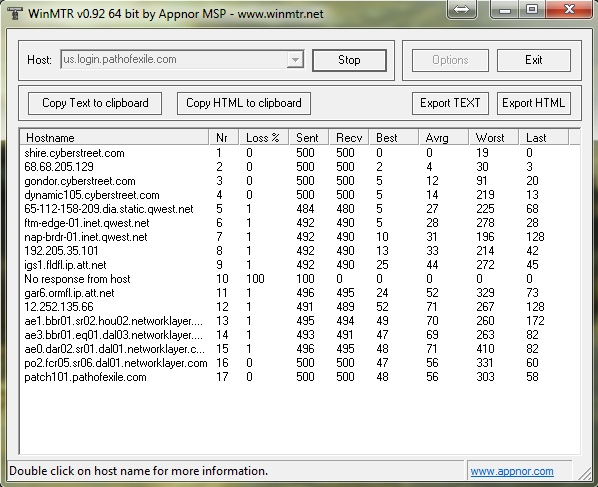Image resolution: width=598 pixels, height=487 pixels.
Task: Click the WinMTR app icon in title bar
Action: coord(15,13)
